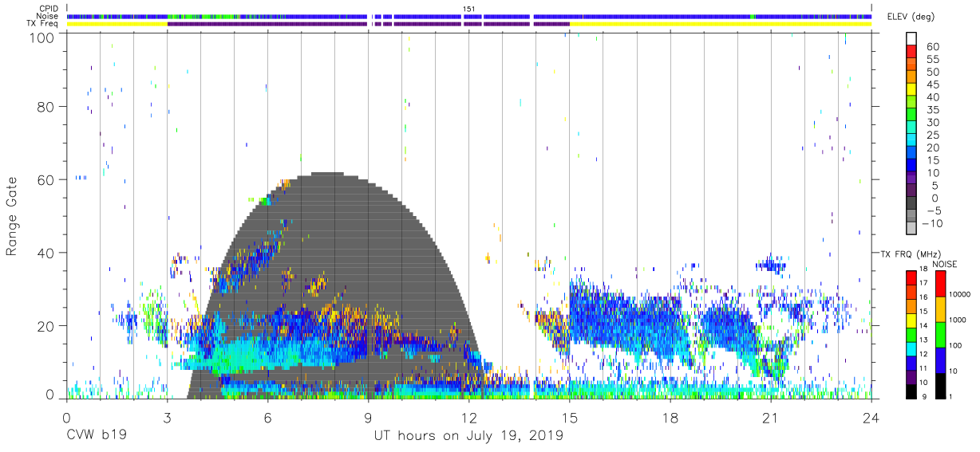Click the yellow 45-degree elevation color segment
980x452 pixels.
pos(911,88)
